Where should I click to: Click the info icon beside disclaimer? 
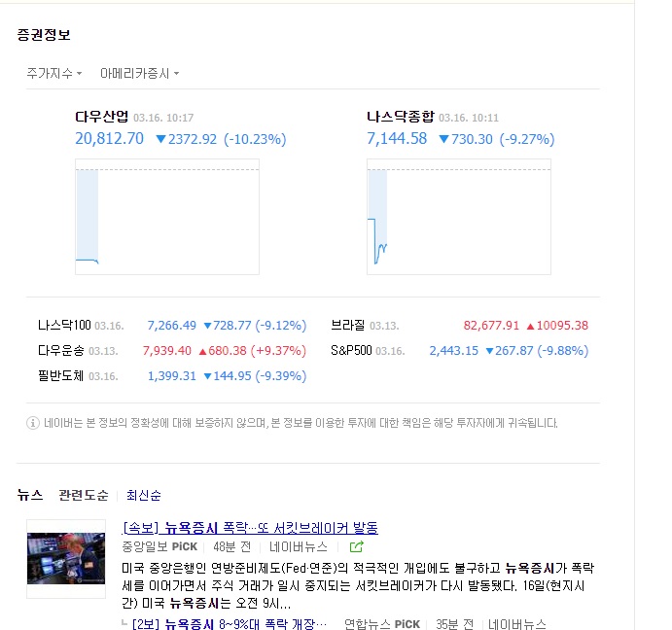click(x=33, y=423)
